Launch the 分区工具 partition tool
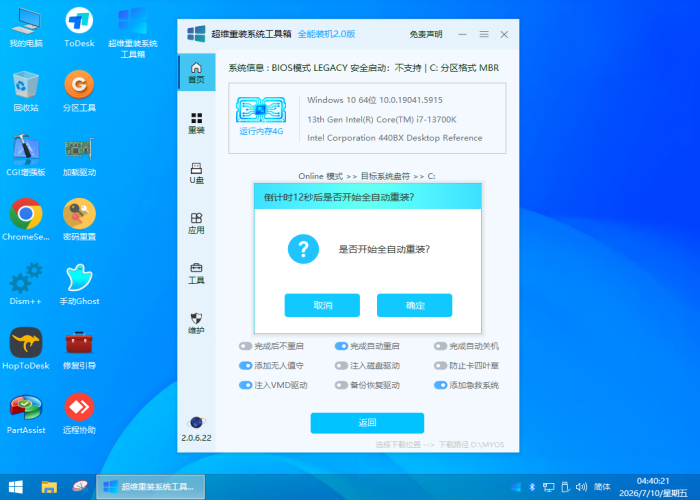 coord(79,91)
